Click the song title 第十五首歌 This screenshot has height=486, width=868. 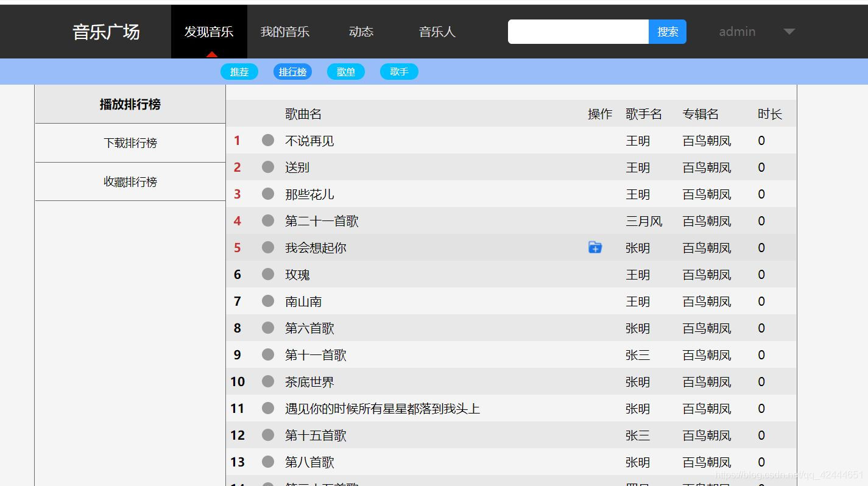[x=316, y=435]
